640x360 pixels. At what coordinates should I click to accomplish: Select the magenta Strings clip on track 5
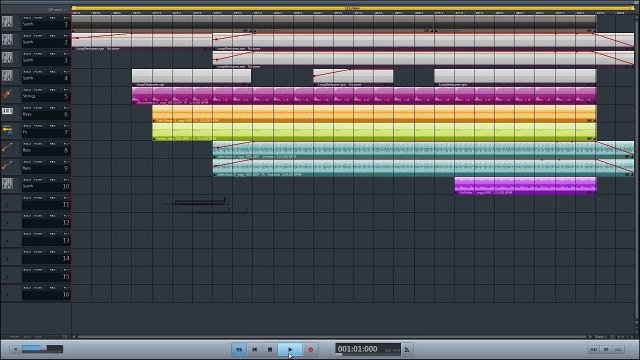[364, 96]
